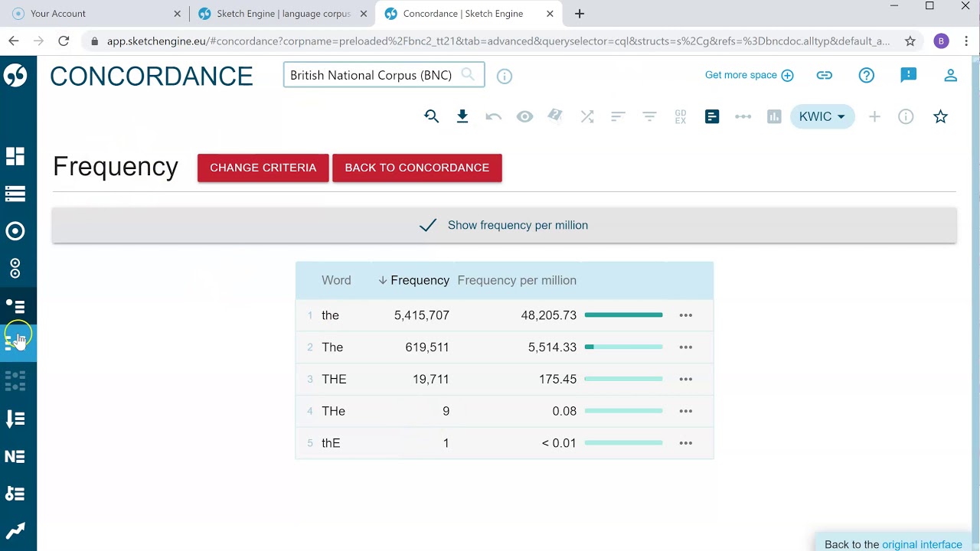Open the Trends tool in the sidebar
Viewport: 980px width, 551px height.
point(15,530)
